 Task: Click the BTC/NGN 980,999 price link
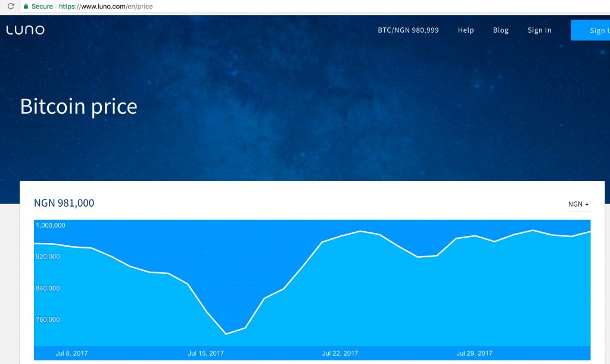pos(408,30)
